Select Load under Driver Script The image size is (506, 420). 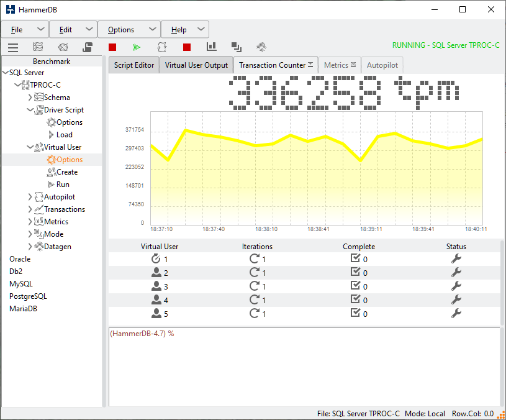pos(64,135)
